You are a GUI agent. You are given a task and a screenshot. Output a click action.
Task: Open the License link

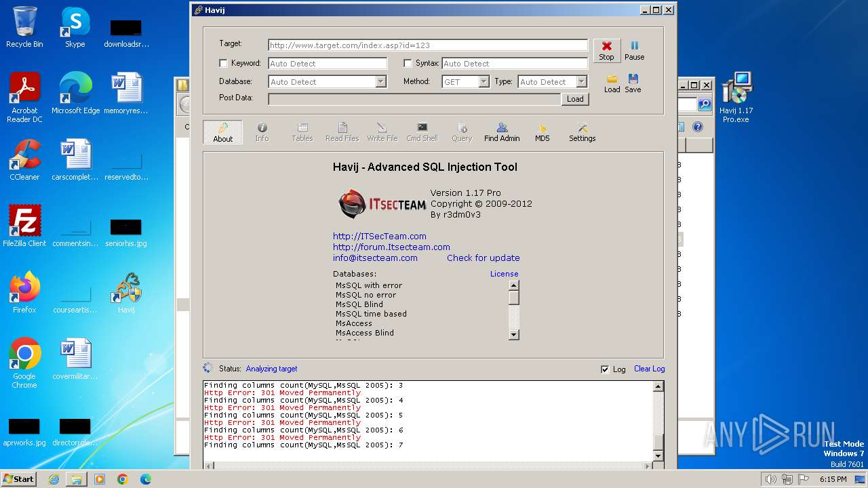(504, 274)
